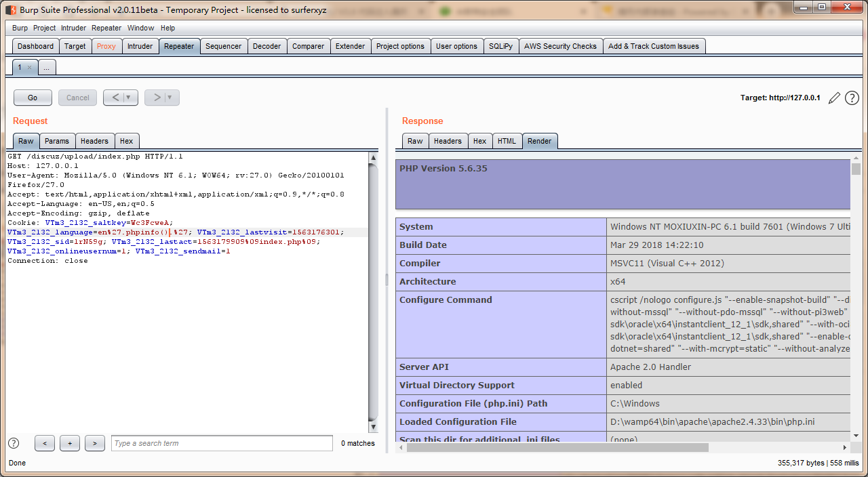
Task: Click the Loaded Configuration File label
Action: (458, 421)
